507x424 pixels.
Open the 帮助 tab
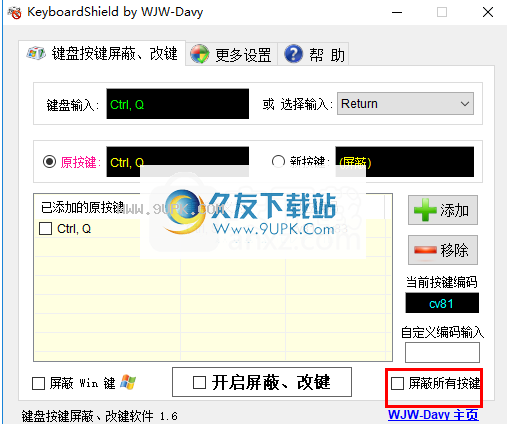pos(313,54)
